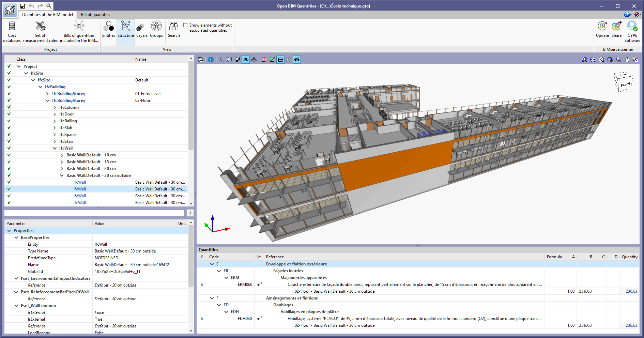Collapse the 02-Floor IfcBuildingStorey node

coord(48,101)
